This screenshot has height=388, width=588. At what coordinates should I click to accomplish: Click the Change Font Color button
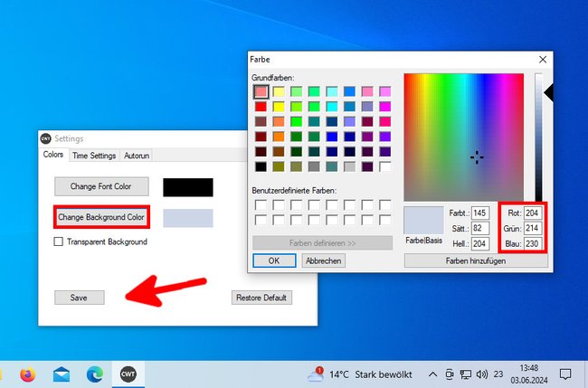pyautogui.click(x=101, y=186)
